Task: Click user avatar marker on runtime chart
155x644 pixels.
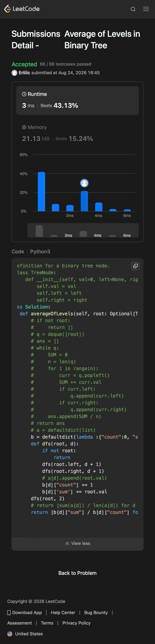Action: (84, 183)
